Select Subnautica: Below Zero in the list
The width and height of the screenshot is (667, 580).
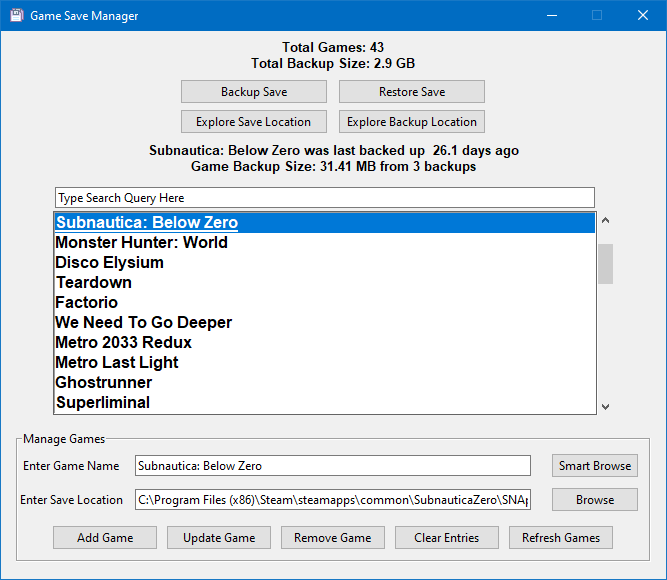tap(325, 223)
